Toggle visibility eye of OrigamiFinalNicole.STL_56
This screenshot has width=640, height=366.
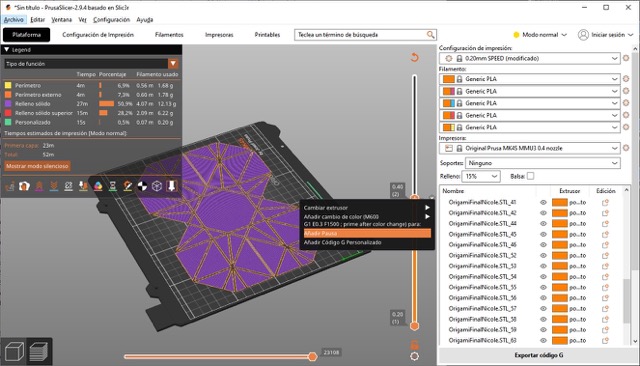coord(543,298)
